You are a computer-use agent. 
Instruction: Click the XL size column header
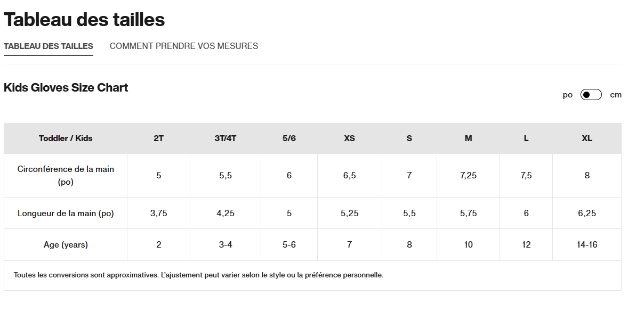(587, 138)
